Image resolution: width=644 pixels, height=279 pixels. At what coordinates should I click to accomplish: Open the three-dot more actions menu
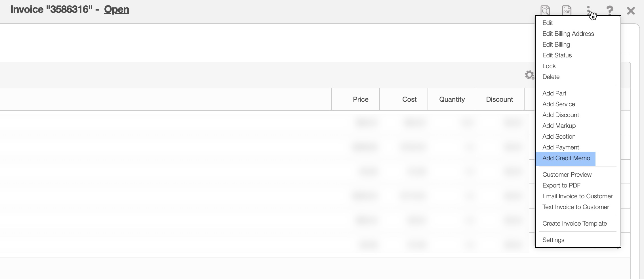pyautogui.click(x=588, y=11)
